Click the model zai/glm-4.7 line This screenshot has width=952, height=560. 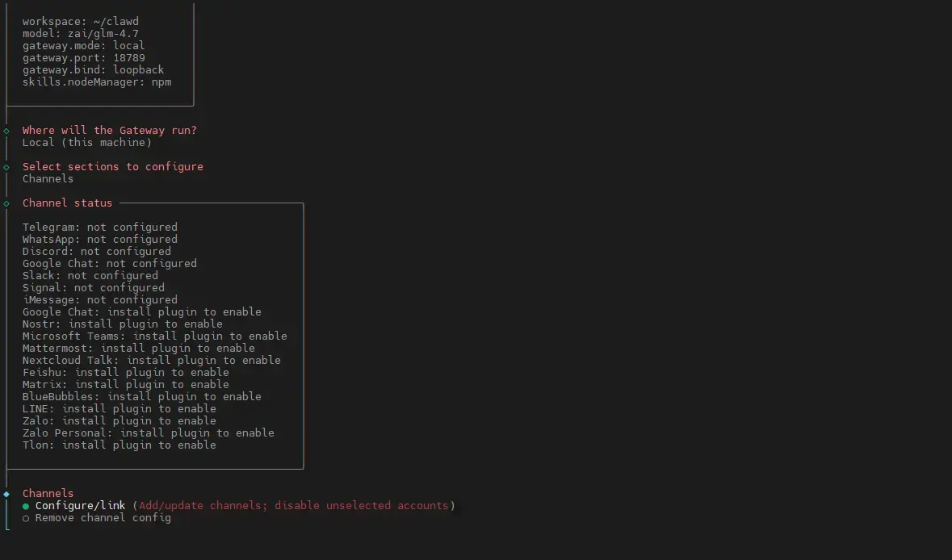click(x=80, y=34)
